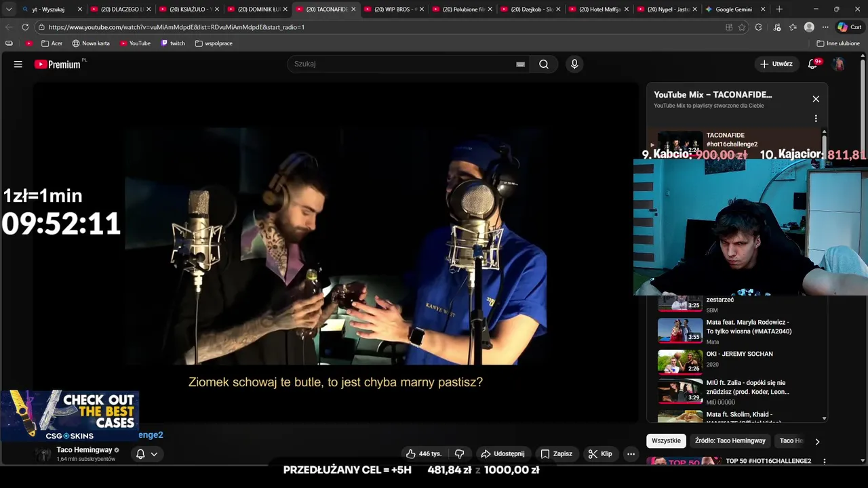Open the Mata To tylko wiosna thumbnail
The width and height of the screenshot is (868, 488).
[x=680, y=330]
